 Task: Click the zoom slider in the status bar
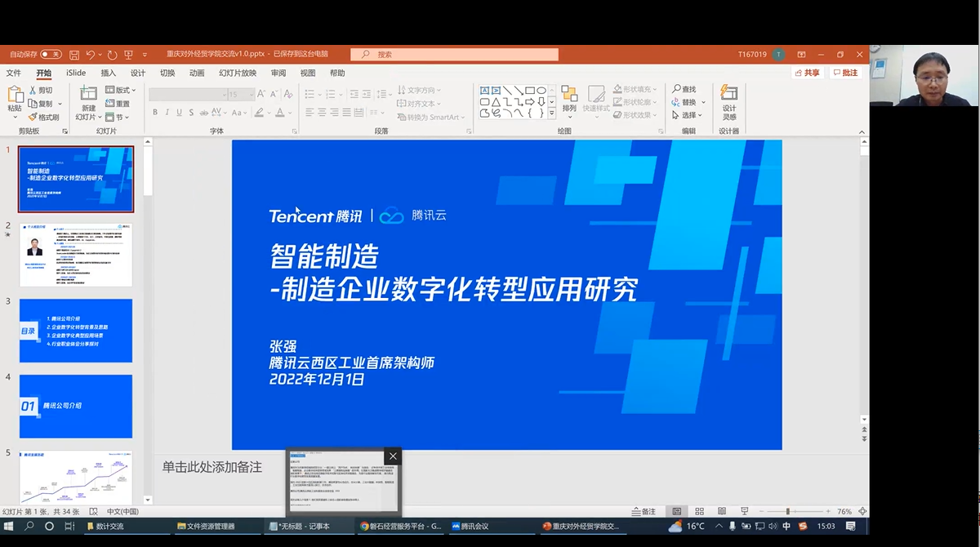pyautogui.click(x=786, y=511)
